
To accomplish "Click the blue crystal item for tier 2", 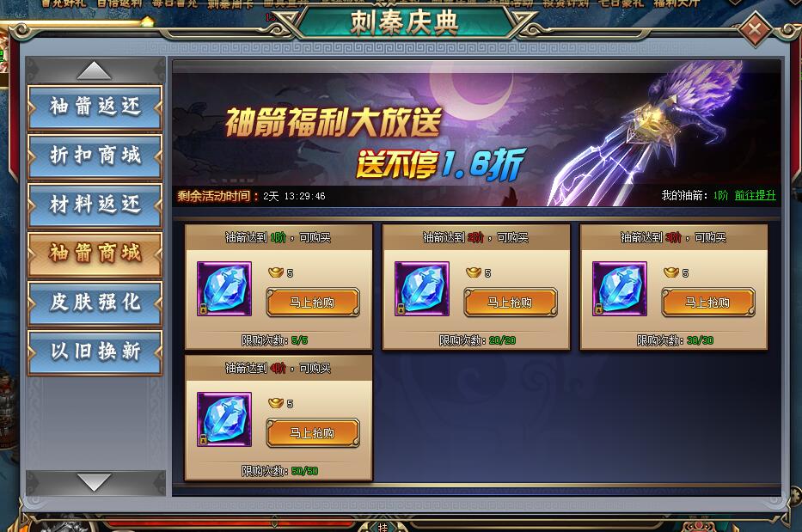I will coord(421,289).
